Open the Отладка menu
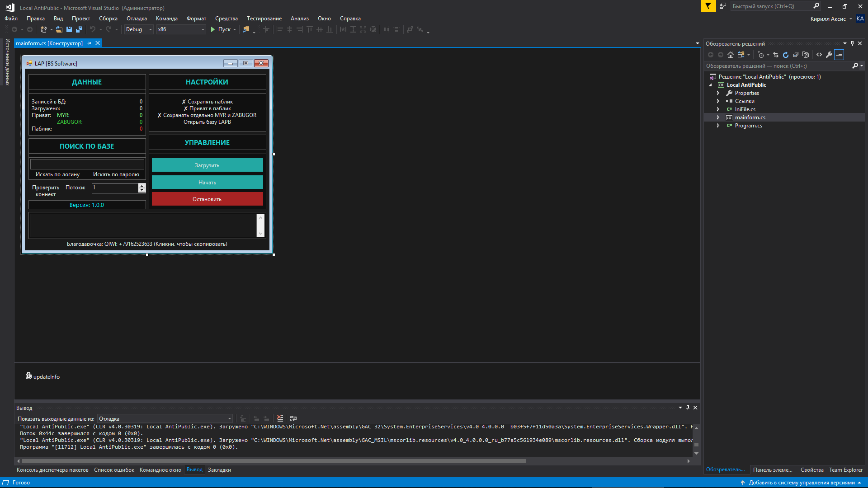Image resolution: width=868 pixels, height=488 pixels. 137,19
